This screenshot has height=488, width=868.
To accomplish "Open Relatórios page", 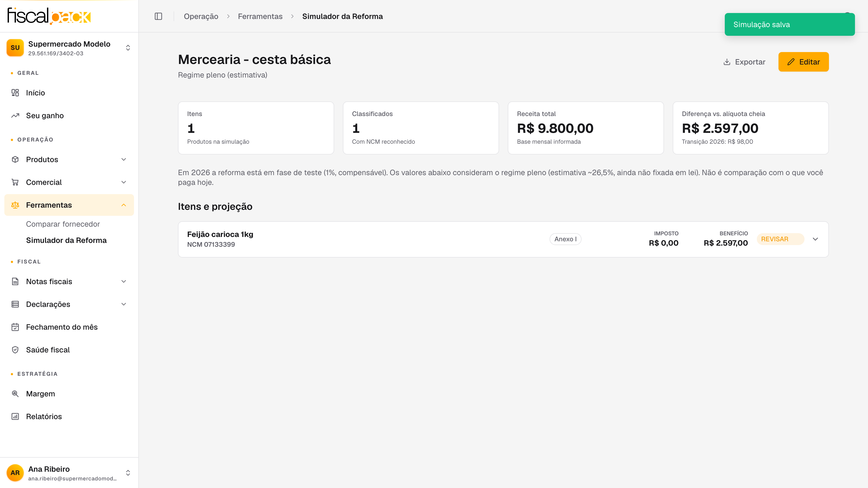I will [69, 417].
